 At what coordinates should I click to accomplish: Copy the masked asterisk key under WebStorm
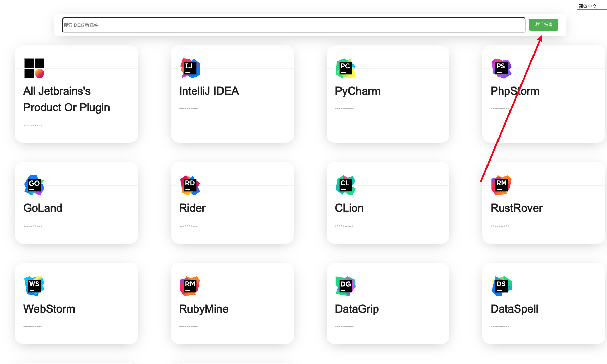pyautogui.click(x=33, y=327)
